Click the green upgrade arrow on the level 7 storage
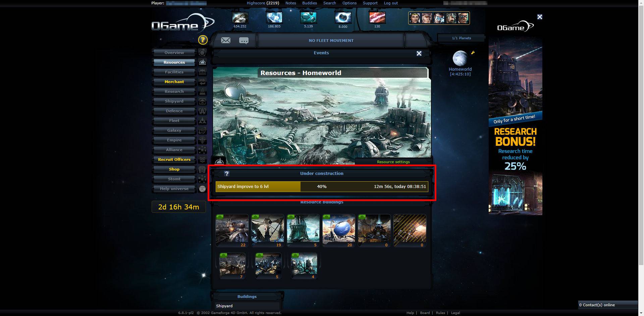The width and height of the screenshot is (644, 316). click(x=223, y=255)
